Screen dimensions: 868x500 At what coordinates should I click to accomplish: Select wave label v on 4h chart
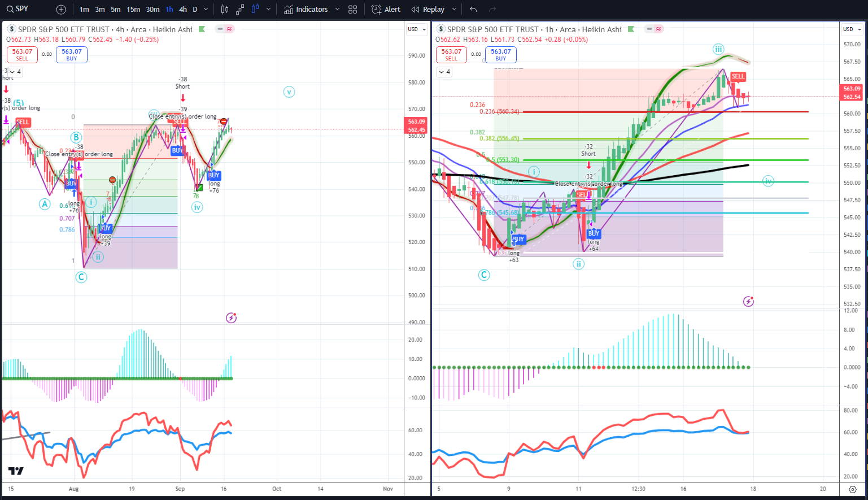tap(289, 92)
